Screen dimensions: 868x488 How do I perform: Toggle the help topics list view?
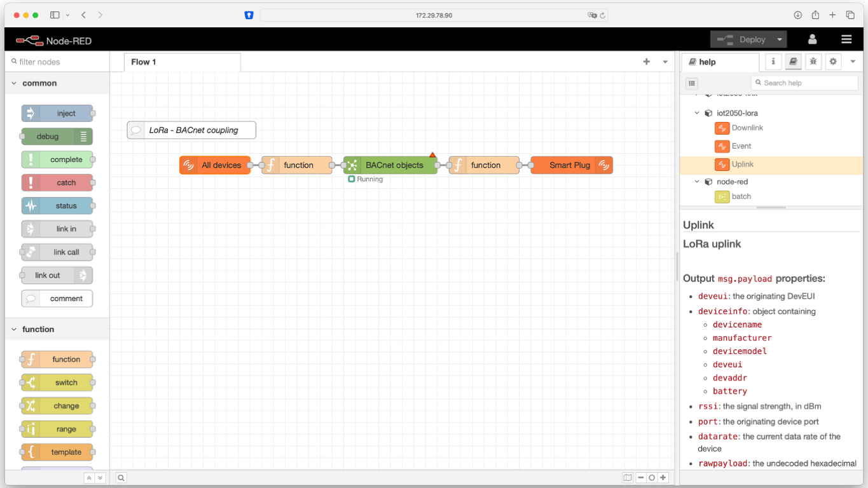[692, 83]
